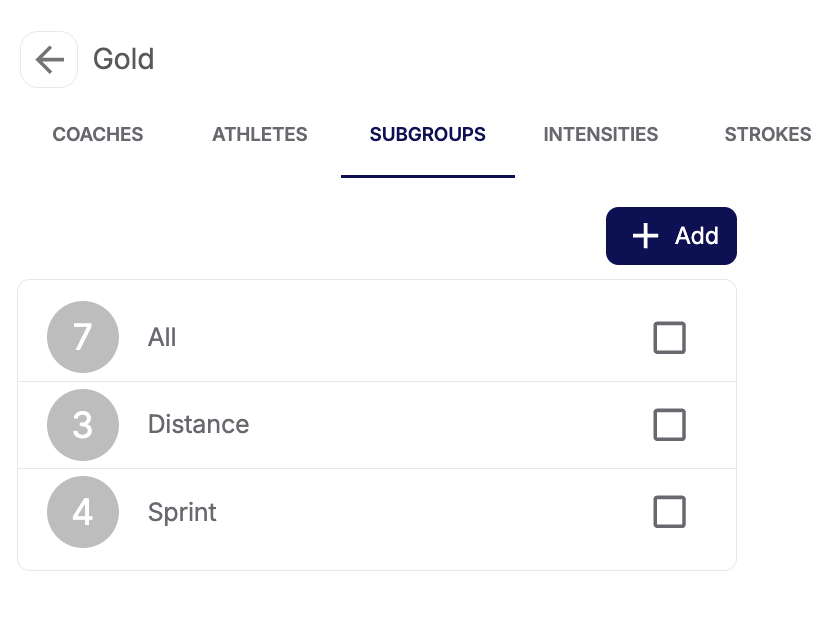The image size is (840, 622).
Task: Open the All subgroup entry
Action: [x=162, y=338]
